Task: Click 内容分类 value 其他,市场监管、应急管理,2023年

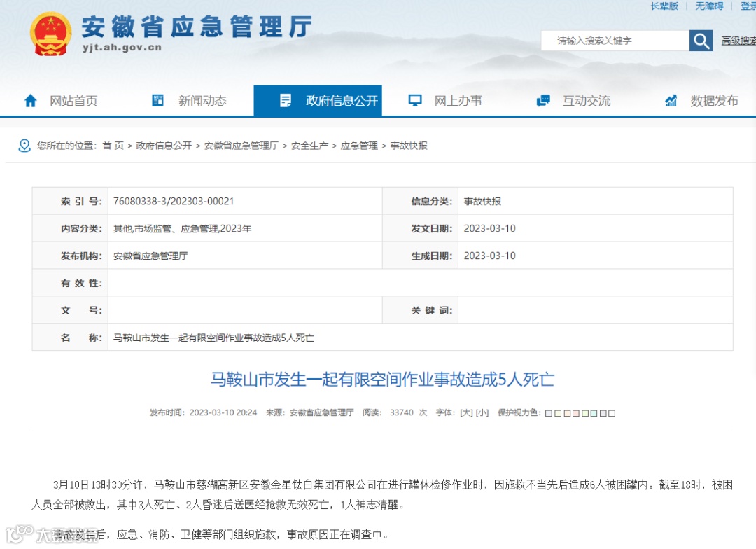Action: (182, 229)
